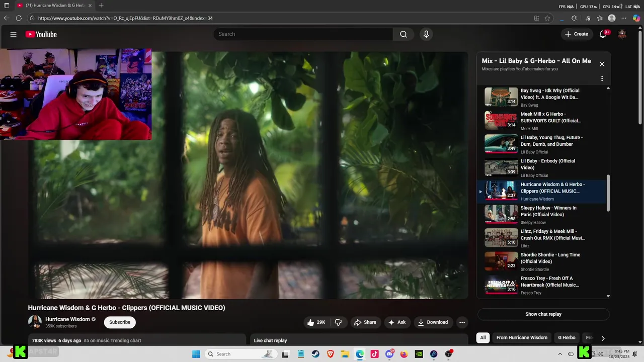Add this page to favorites star
Image resolution: width=644 pixels, height=362 pixels.
pyautogui.click(x=547, y=18)
